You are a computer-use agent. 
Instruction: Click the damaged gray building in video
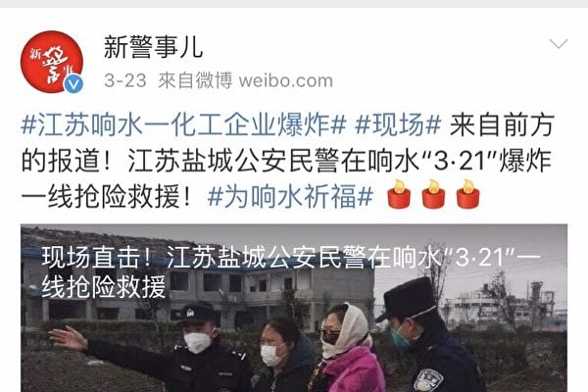tap(197, 279)
